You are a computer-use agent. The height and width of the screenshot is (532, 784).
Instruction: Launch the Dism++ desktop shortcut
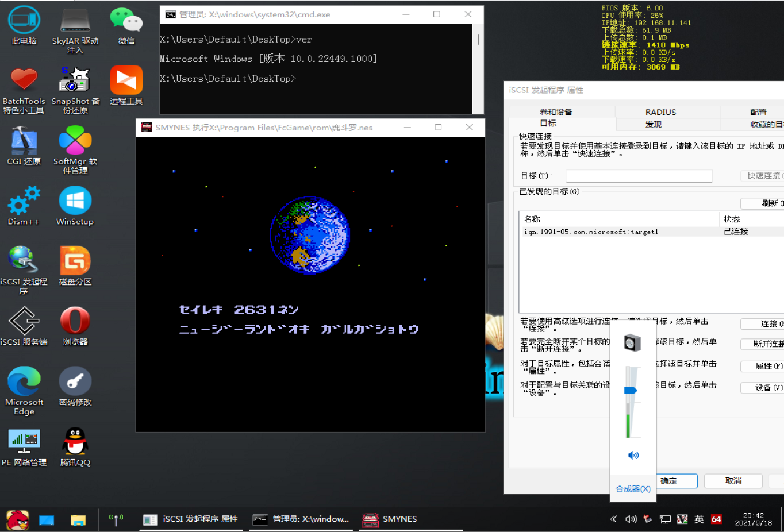[x=24, y=206]
